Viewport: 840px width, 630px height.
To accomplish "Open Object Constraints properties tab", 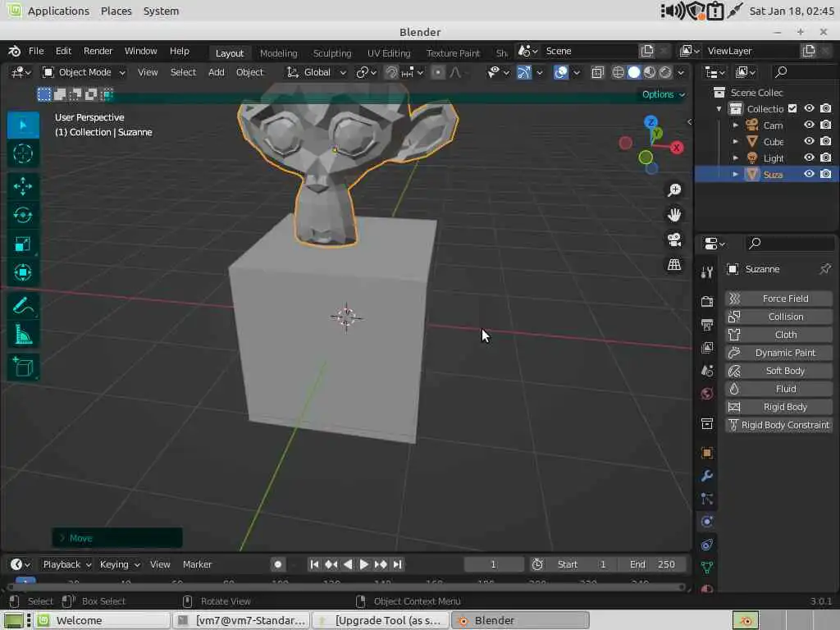I will click(x=706, y=545).
